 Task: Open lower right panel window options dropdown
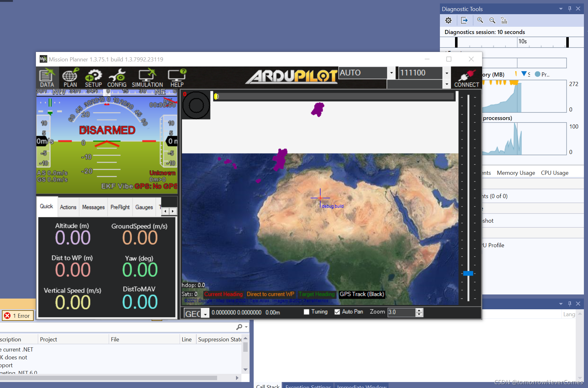[x=561, y=304]
